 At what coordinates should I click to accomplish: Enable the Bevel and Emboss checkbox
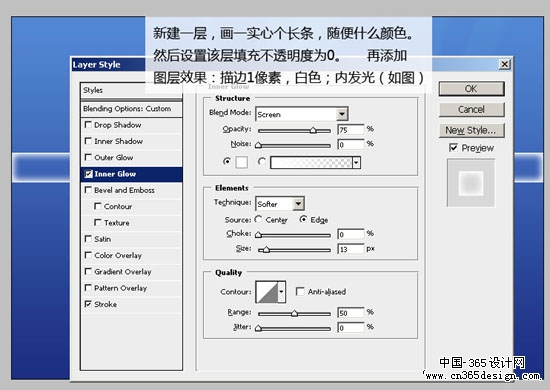click(x=88, y=190)
